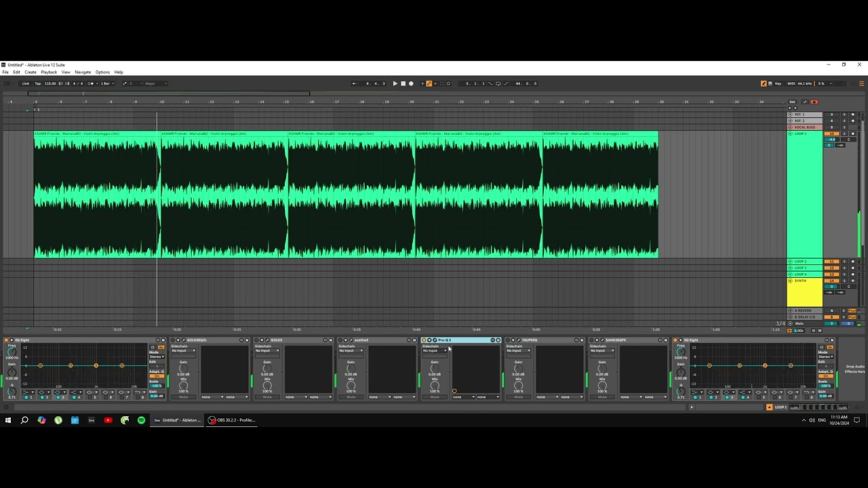Viewport: 868px width, 488px height.
Task: Open the Create menu
Action: coord(31,72)
